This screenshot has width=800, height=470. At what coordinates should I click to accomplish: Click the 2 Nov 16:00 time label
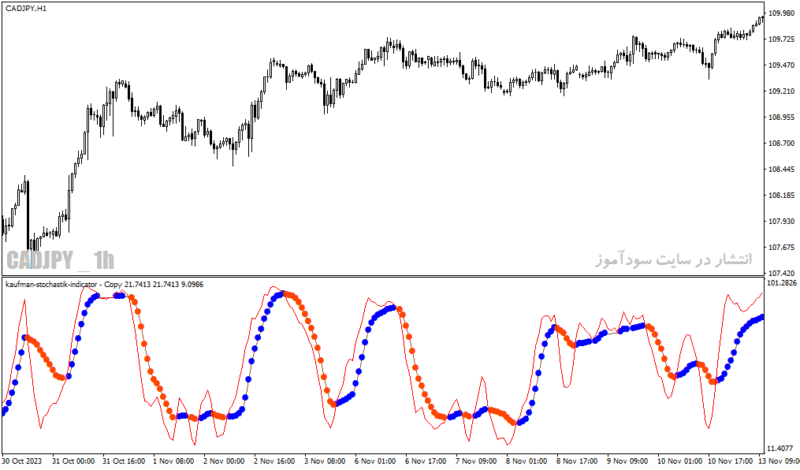click(x=274, y=461)
